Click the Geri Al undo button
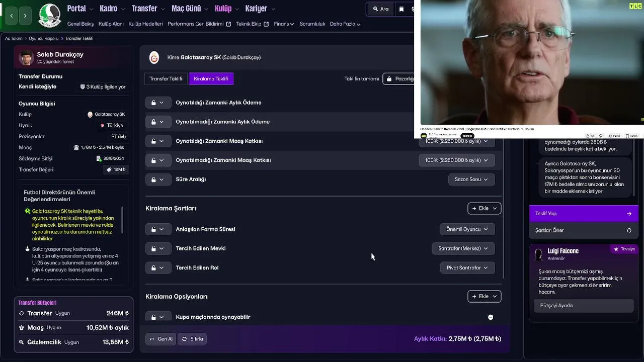This screenshot has height=362, width=644. pyautogui.click(x=160, y=339)
